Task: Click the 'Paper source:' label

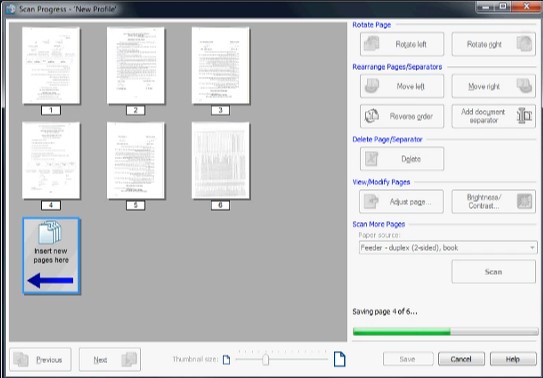Action: [x=379, y=235]
